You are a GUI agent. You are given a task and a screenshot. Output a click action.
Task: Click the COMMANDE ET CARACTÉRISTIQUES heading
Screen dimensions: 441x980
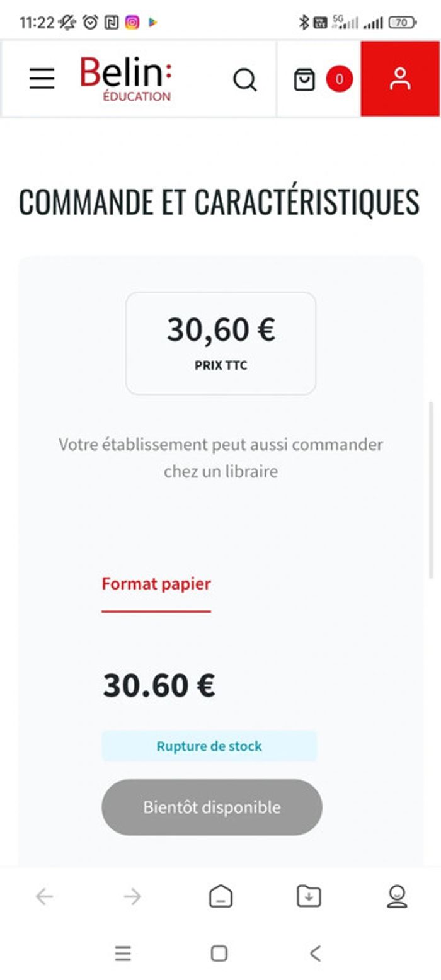click(x=220, y=202)
